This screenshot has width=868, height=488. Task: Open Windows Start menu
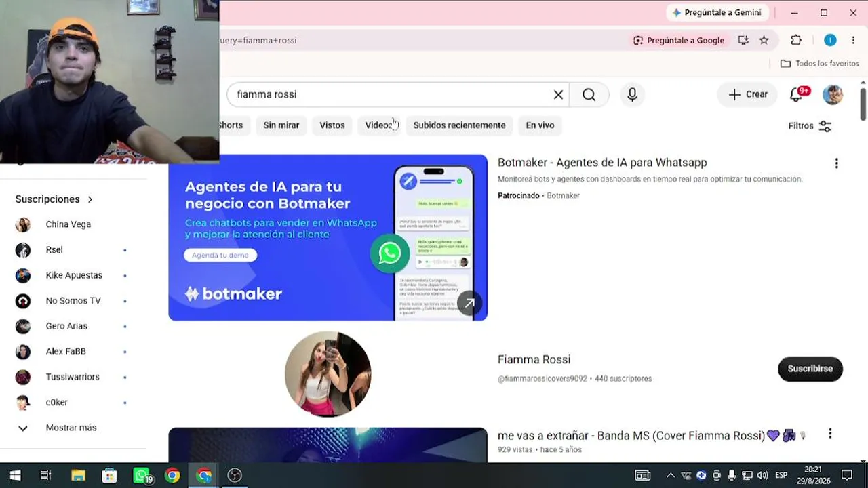tap(15, 475)
